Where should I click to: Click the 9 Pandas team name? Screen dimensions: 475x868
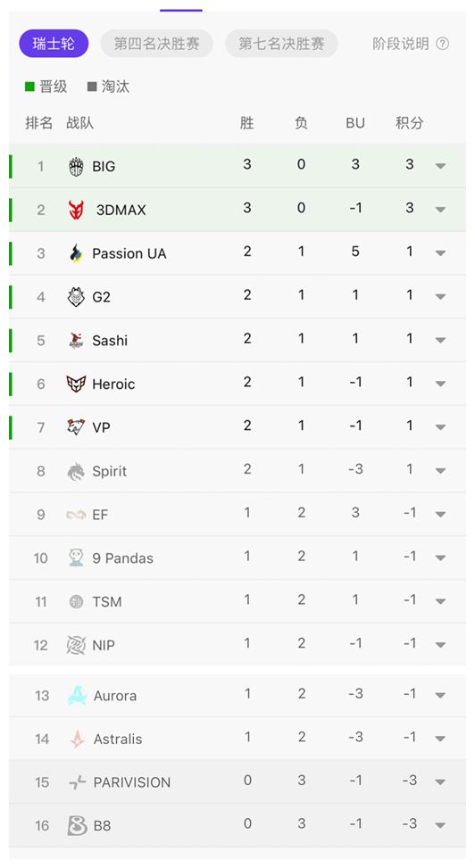point(122,558)
